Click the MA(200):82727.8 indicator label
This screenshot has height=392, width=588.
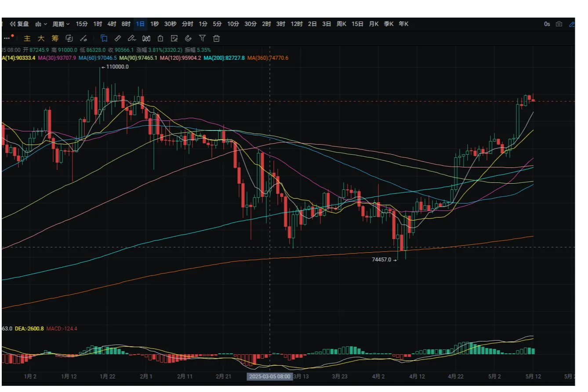pyautogui.click(x=224, y=58)
